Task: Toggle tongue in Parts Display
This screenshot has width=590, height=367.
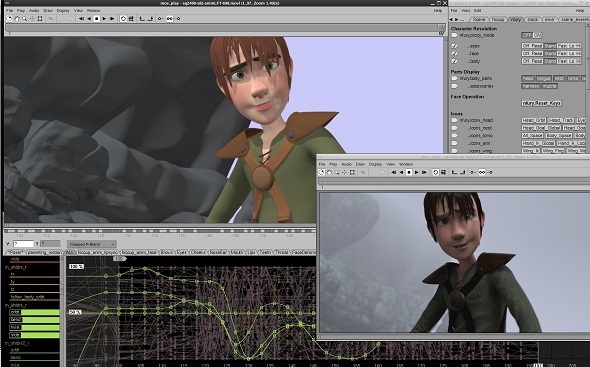Action: pos(543,78)
